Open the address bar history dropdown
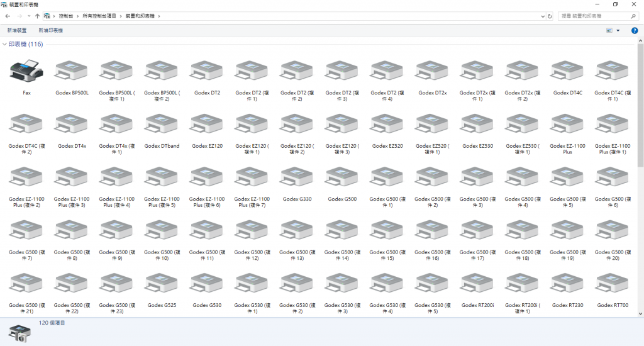Screen dimensions: 644x346 [x=543, y=16]
